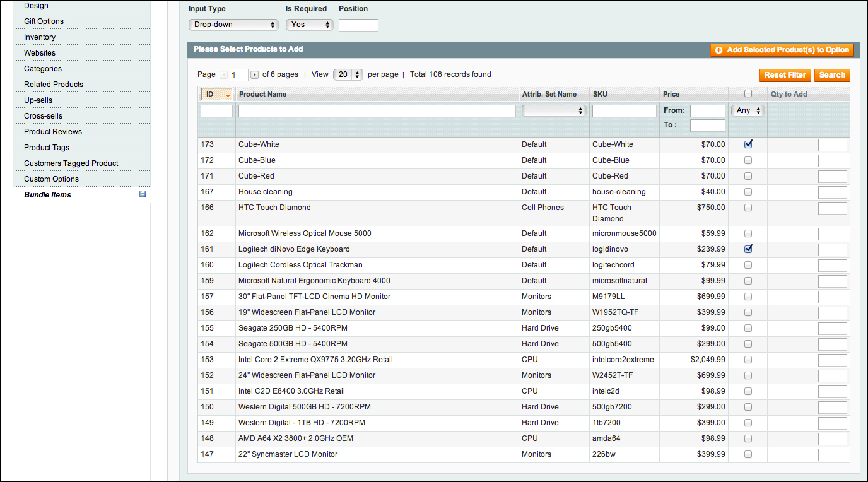
Task: Click the SKU cell micronmouse5000
Action: [x=625, y=233]
